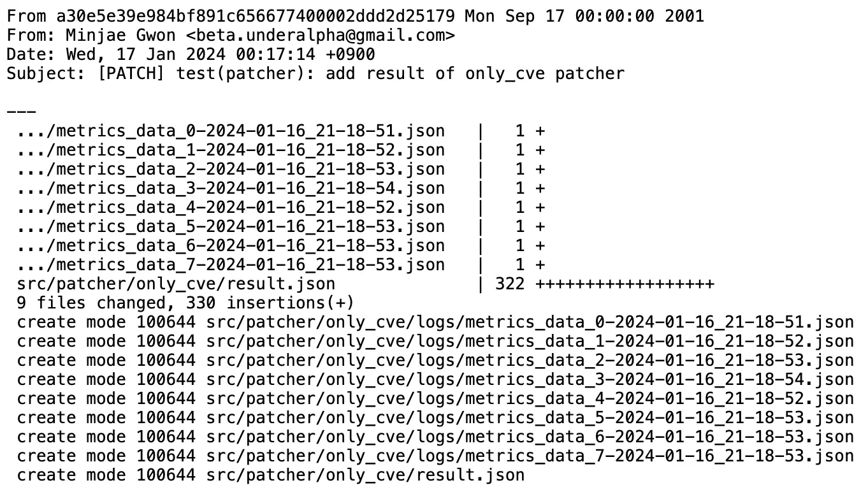
Task: Click the create mode line for result.json
Action: [271, 475]
